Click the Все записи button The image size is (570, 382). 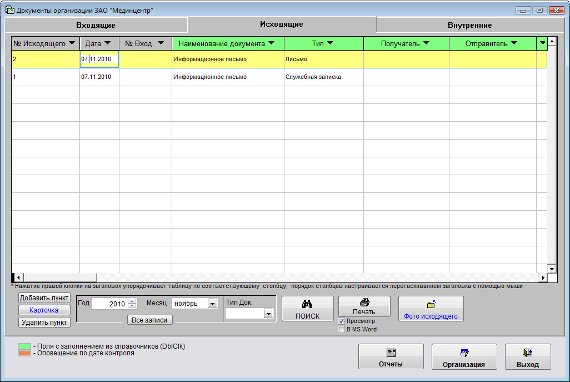[150, 320]
